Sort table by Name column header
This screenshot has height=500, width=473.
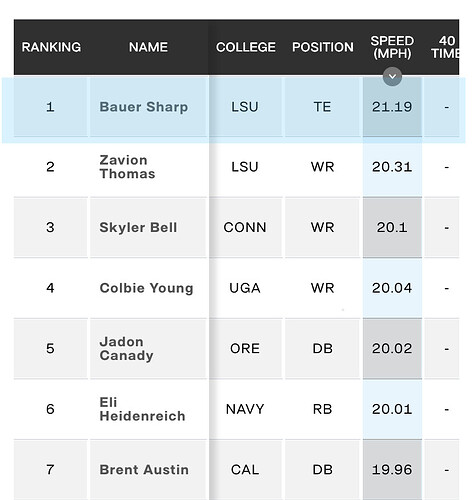[148, 47]
